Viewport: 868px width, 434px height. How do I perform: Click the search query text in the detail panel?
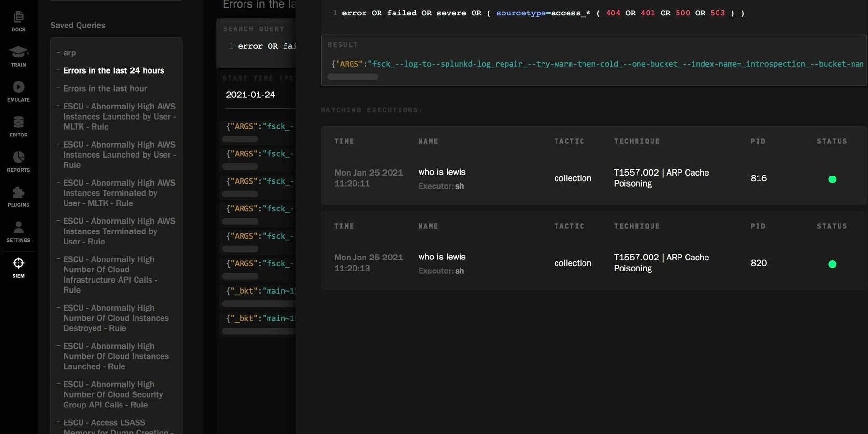(x=543, y=13)
